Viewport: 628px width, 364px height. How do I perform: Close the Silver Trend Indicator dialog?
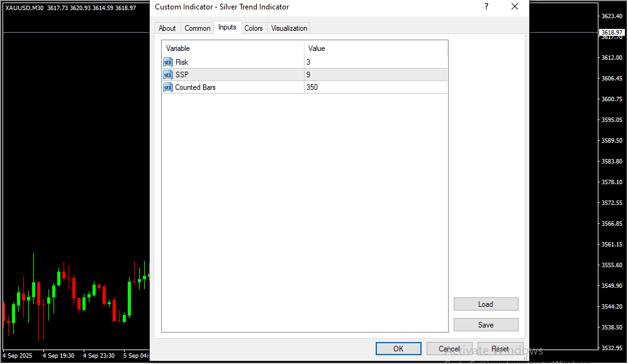tap(515, 7)
